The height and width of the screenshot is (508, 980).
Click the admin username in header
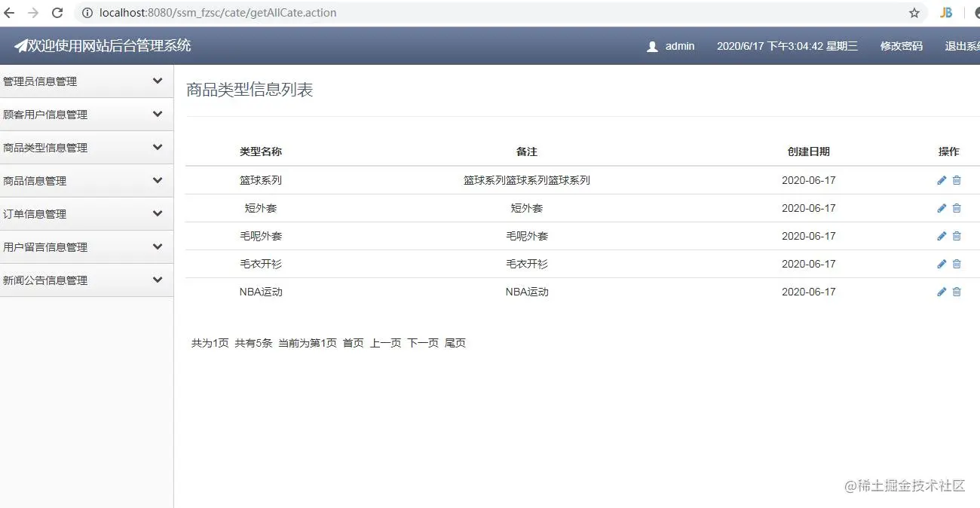click(680, 46)
